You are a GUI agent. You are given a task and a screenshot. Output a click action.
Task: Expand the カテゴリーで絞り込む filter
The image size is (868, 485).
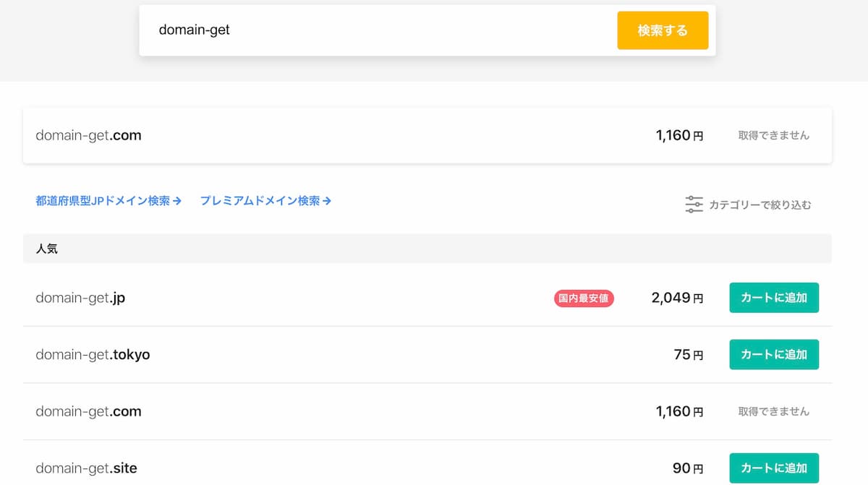tap(748, 205)
